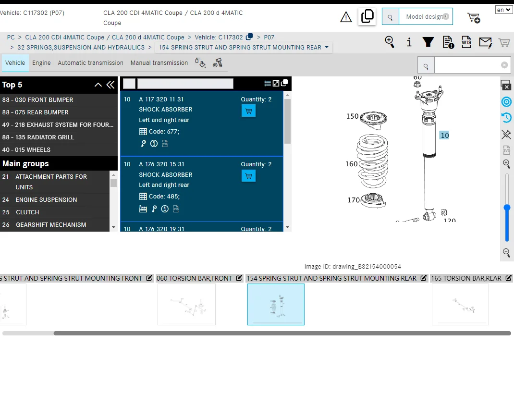Clear the secondary search field with X
Image resolution: width=514 pixels, height=420 pixels.
click(504, 65)
